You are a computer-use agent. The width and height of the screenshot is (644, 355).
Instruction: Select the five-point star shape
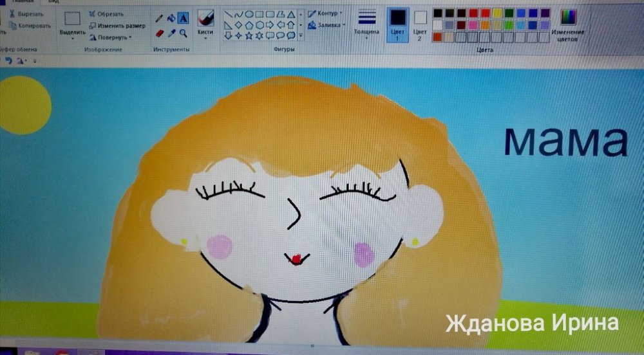click(249, 35)
